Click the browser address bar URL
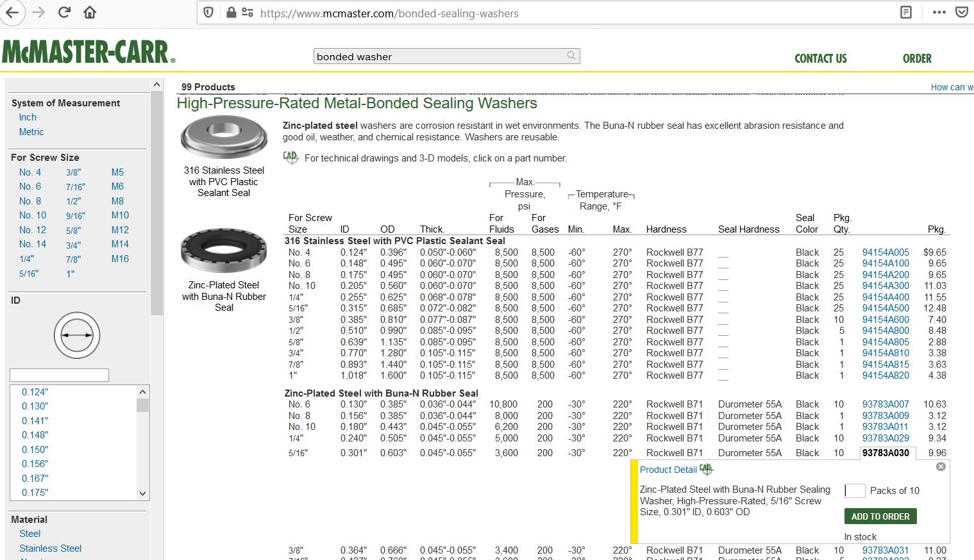 click(x=389, y=13)
